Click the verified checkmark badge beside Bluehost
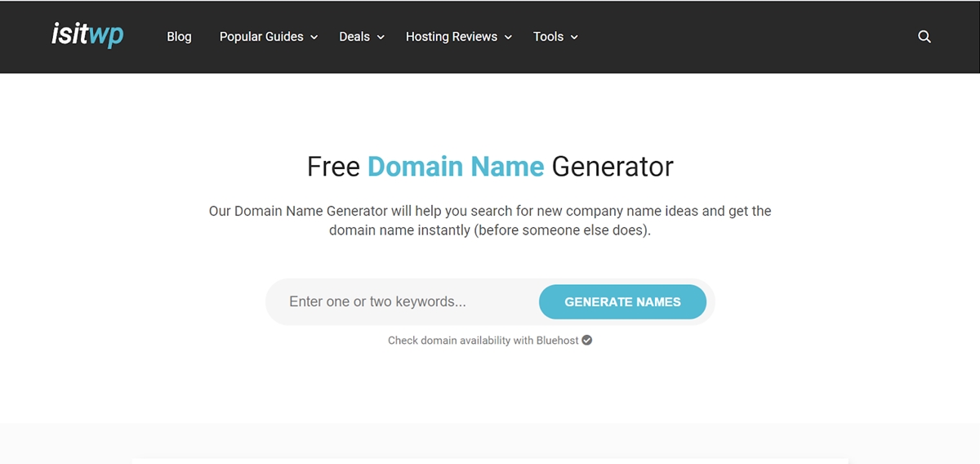The image size is (980, 464). tap(586, 340)
